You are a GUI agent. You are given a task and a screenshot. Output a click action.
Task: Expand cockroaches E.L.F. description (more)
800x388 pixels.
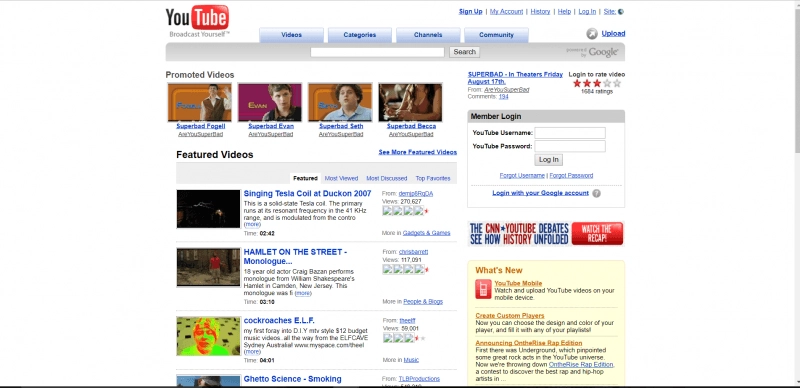(252, 352)
